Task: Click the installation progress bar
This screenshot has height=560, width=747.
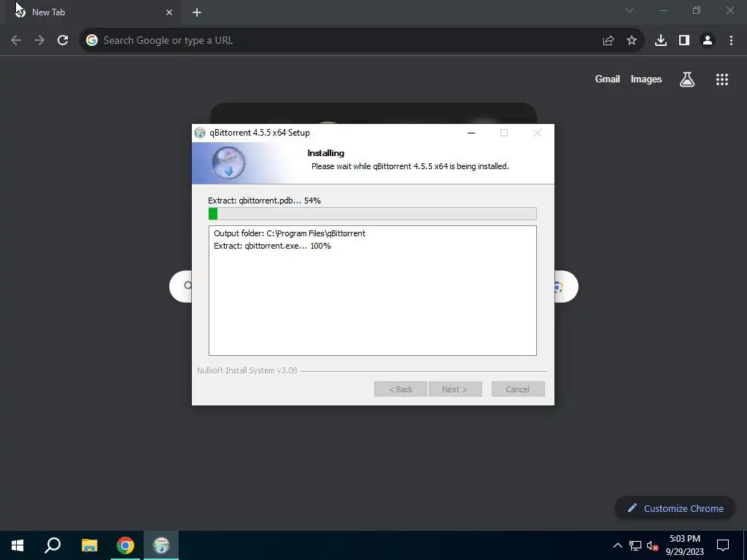Action: click(373, 214)
